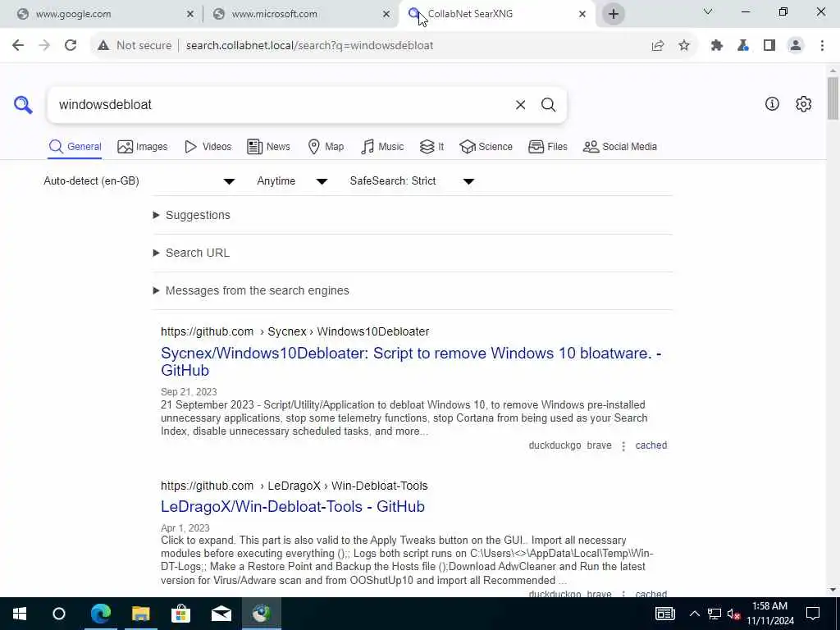This screenshot has height=630, width=840.
Task: Submit search with magnifier button
Action: coord(548,104)
